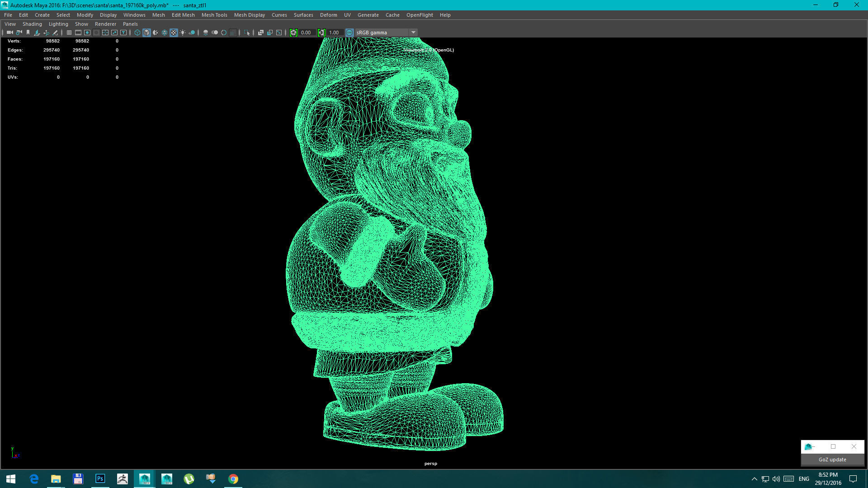Viewport: 868px width, 488px height.
Task: Click the Exposure value field 0.00
Action: point(307,33)
